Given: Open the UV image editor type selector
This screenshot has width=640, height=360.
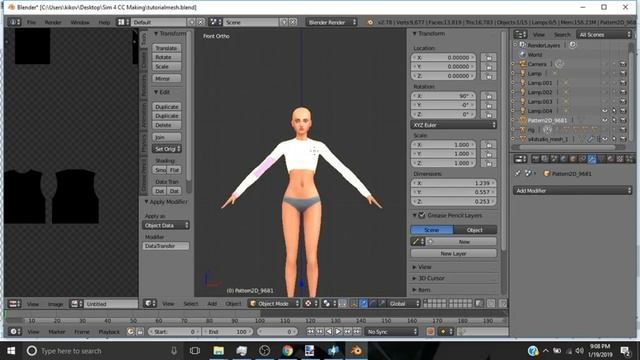Looking at the screenshot, I should [14, 304].
